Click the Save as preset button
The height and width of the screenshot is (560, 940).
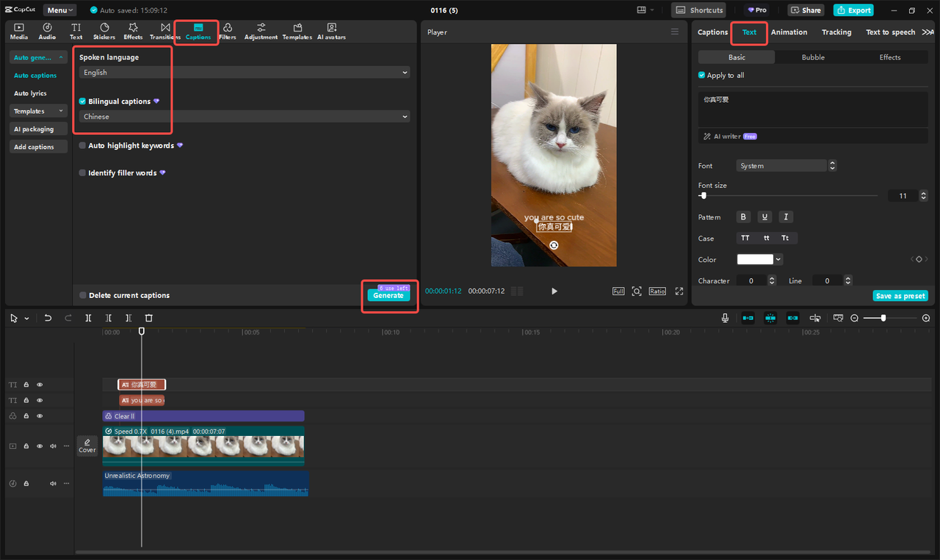click(900, 295)
